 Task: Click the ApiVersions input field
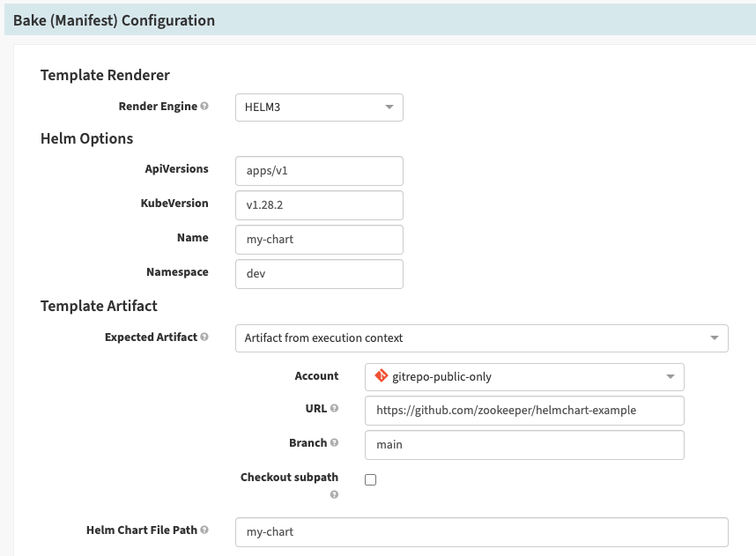tap(318, 170)
